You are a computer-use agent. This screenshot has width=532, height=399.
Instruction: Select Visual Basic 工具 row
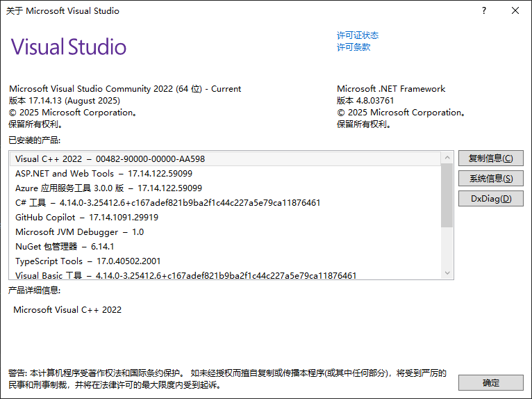tap(225, 275)
